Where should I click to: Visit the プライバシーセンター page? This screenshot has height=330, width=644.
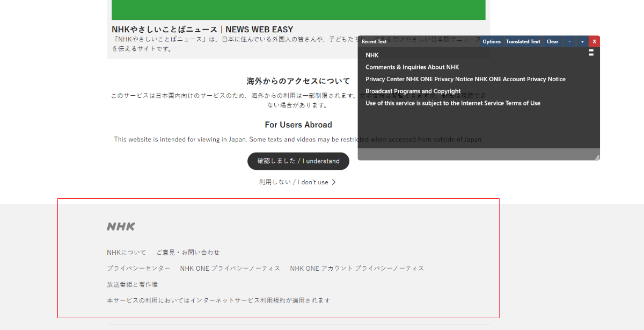coord(137,268)
